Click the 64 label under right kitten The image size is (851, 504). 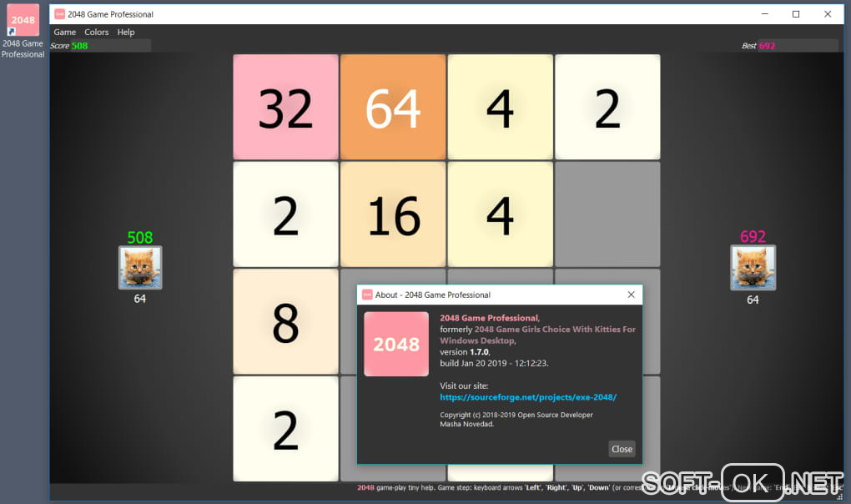[753, 300]
